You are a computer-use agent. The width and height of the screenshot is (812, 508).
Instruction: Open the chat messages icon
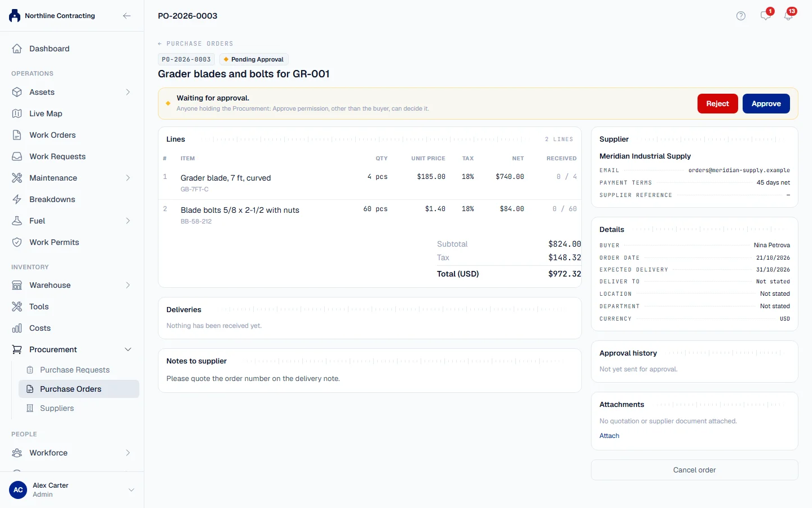click(765, 15)
